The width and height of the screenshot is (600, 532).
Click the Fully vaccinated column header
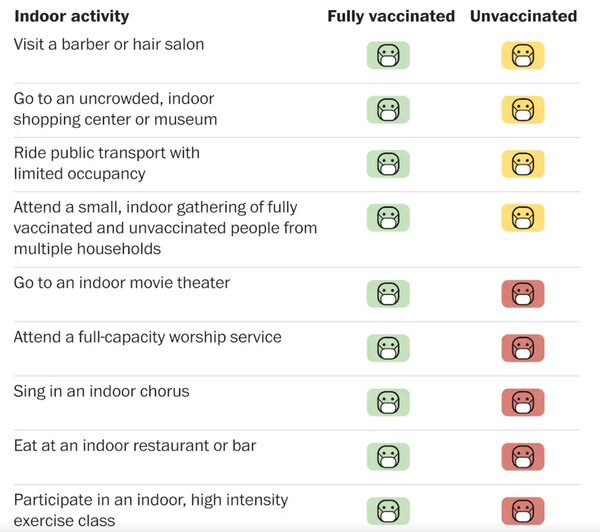[x=391, y=16]
